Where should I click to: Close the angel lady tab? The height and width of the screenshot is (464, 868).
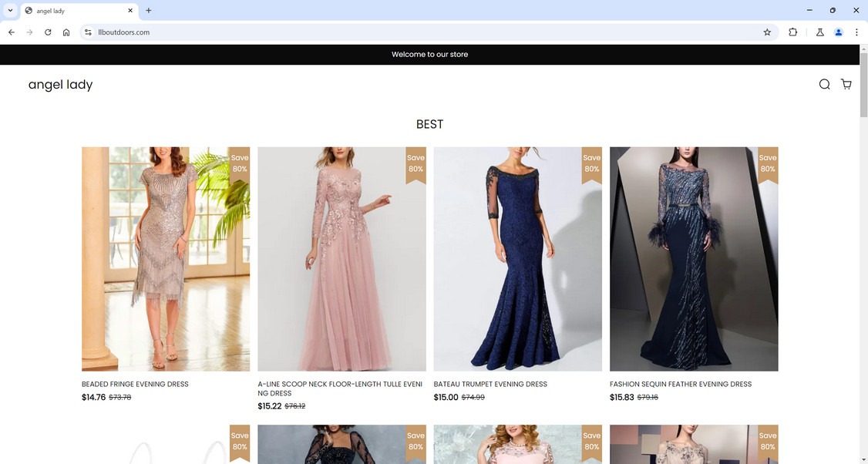[x=130, y=11]
